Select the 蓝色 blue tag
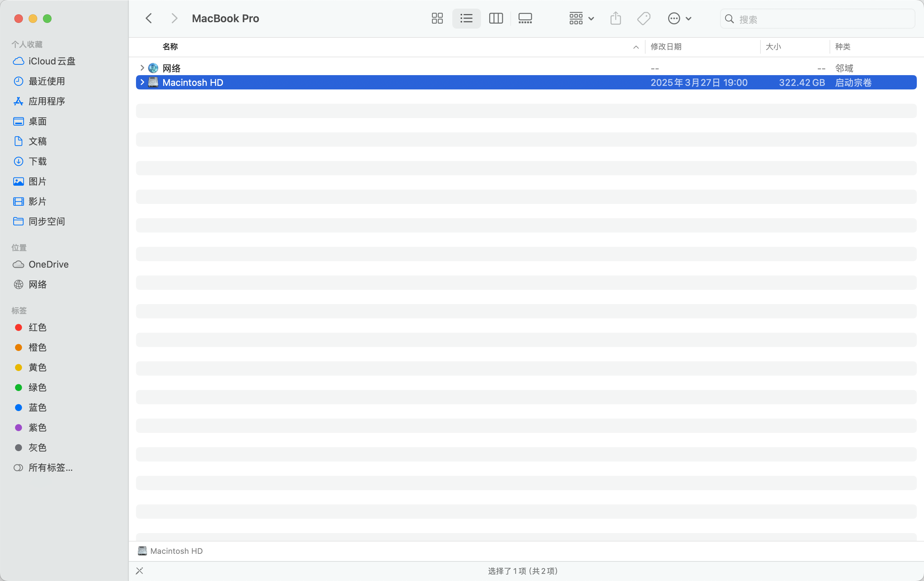Viewport: 924px width, 581px height. pyautogui.click(x=37, y=407)
